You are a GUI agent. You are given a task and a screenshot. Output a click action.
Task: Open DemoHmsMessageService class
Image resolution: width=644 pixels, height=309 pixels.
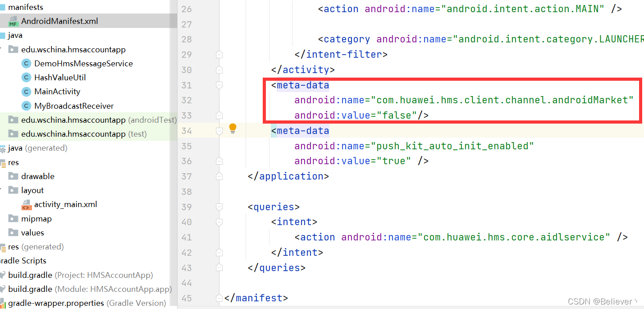click(83, 64)
